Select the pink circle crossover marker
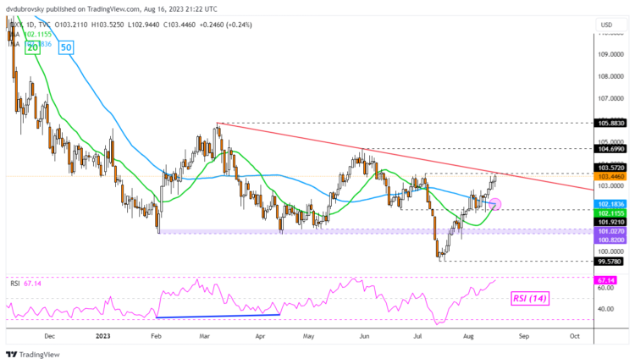Screen dimensions: 635x364 [495, 204]
